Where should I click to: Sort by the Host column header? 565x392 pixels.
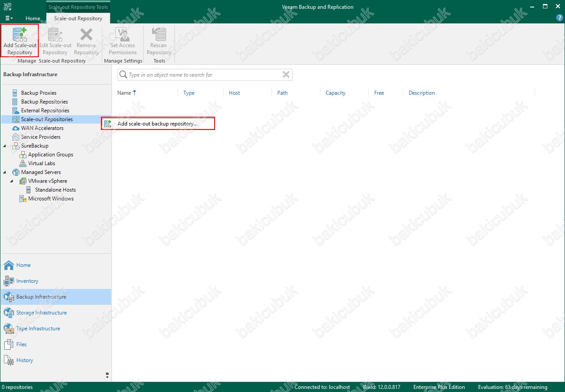[x=234, y=93]
